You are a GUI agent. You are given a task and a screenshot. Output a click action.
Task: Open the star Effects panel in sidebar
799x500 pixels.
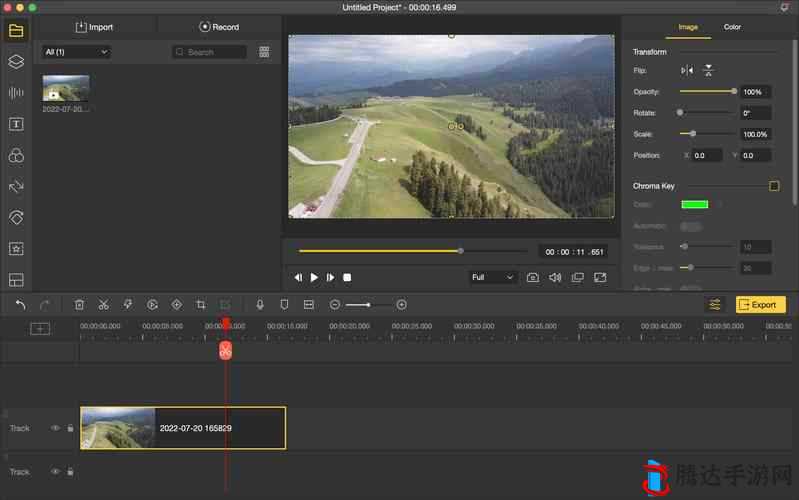tap(16, 249)
